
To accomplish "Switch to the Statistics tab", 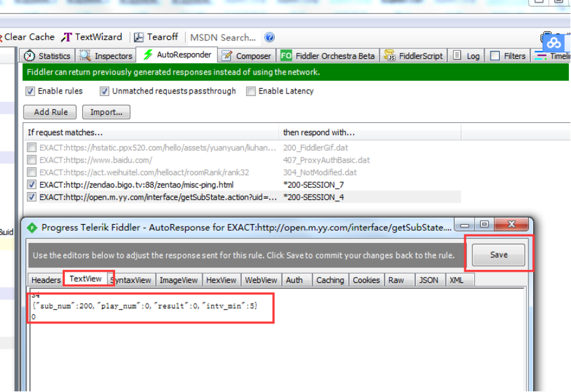I will [47, 56].
